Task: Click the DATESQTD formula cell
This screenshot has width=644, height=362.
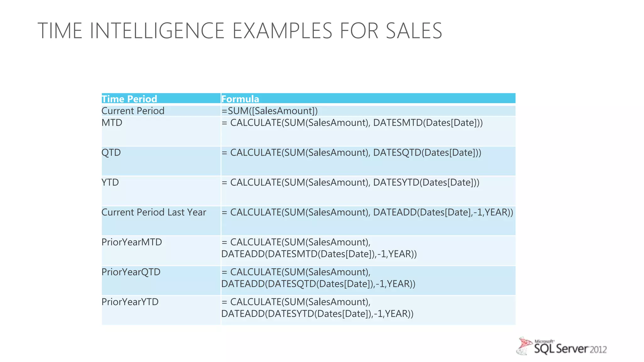Action: 368,161
